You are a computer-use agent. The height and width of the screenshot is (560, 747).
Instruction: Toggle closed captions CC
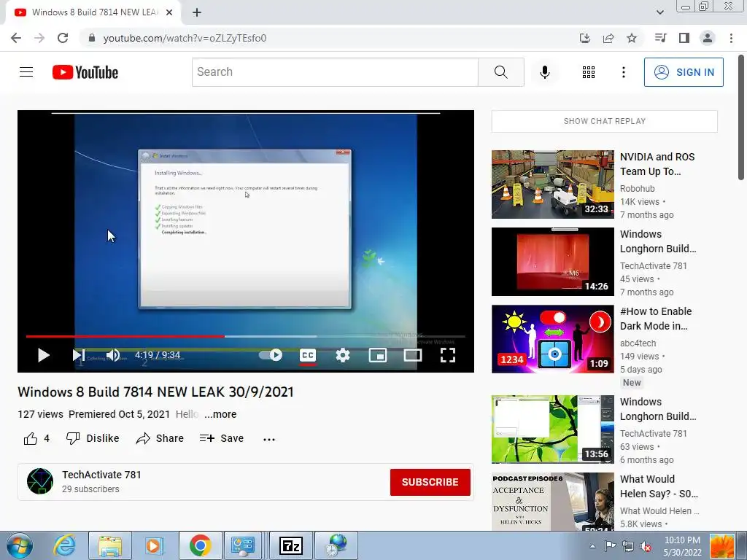308,355
